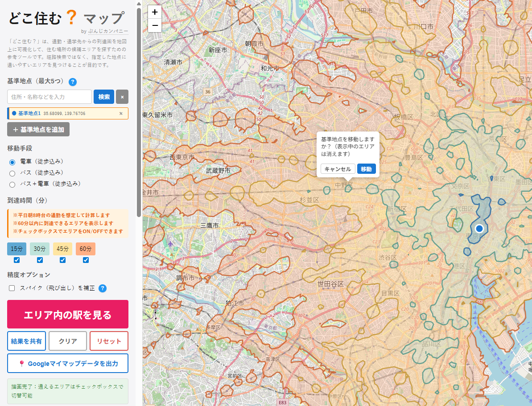Click どこ住む？マップ title logo
The width and height of the screenshot is (532, 406).
click(x=66, y=18)
